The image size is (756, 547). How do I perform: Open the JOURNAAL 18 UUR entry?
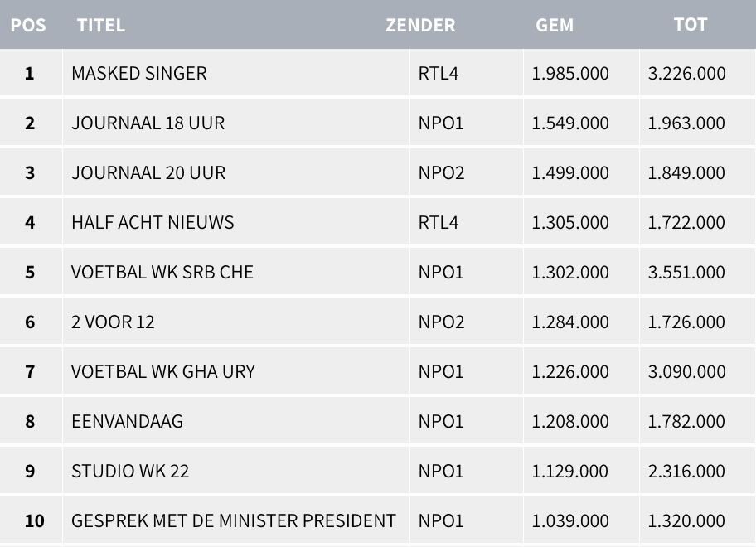tap(148, 123)
